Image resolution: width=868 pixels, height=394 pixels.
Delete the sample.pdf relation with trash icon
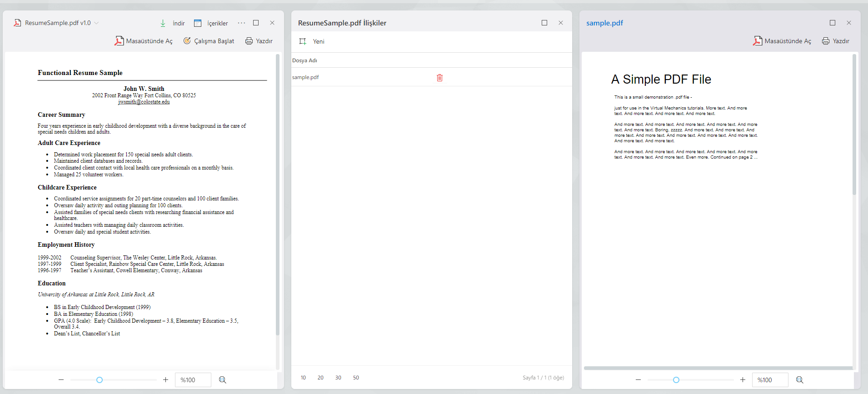(439, 78)
